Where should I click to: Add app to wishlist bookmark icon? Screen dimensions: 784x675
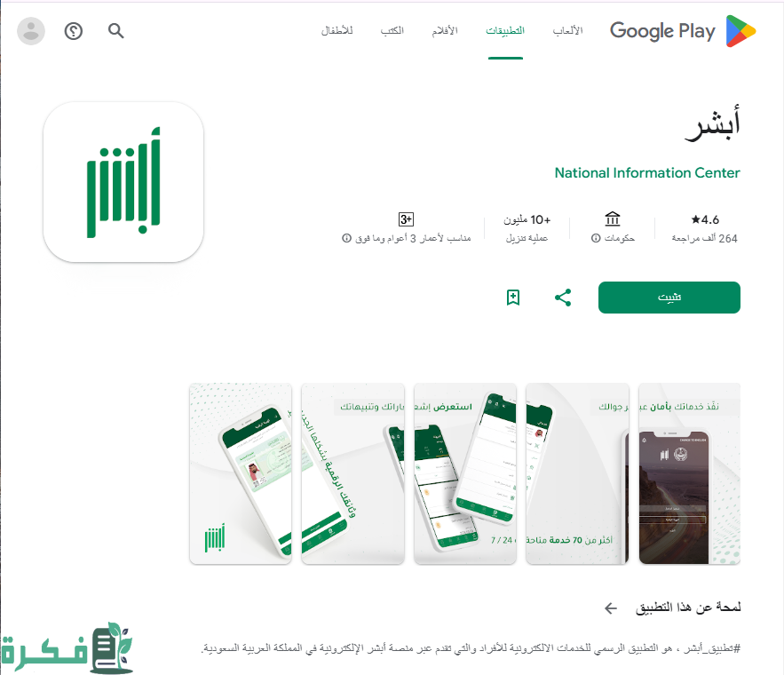point(513,298)
